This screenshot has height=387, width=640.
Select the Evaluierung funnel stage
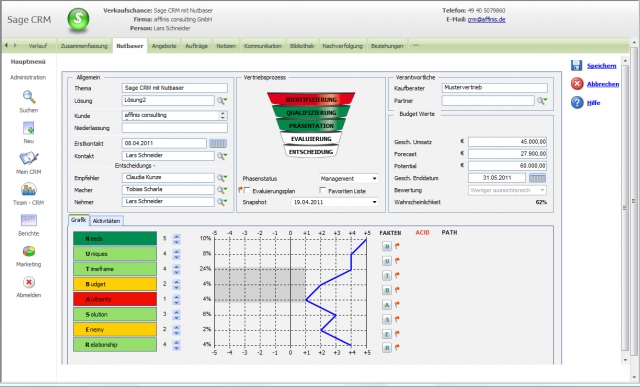[311, 139]
